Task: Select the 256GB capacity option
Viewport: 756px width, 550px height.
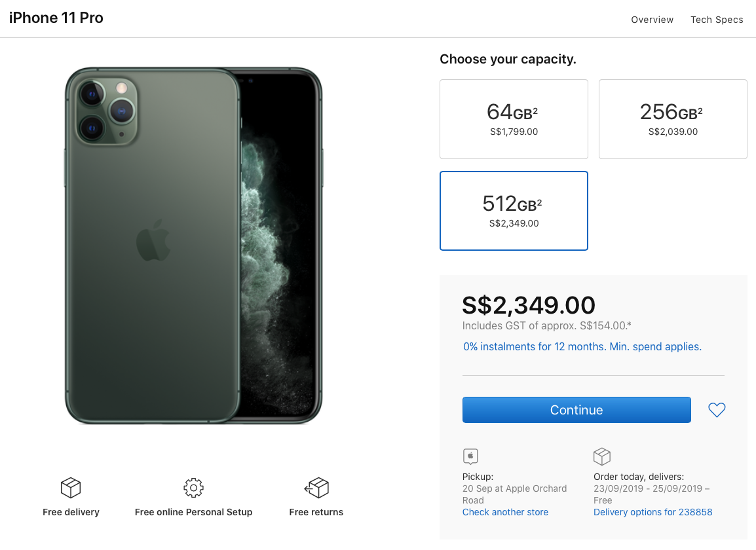Action: pos(673,119)
